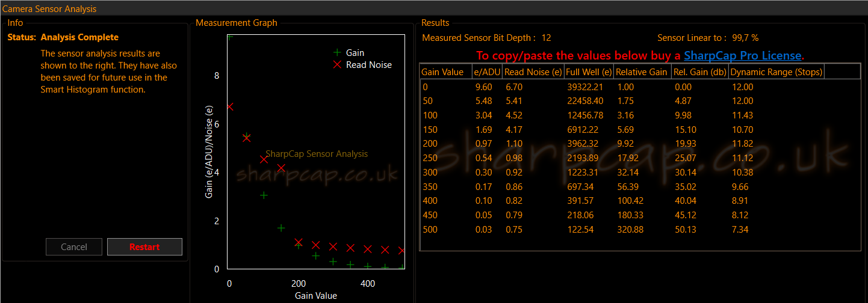Click the Analysis Complete status text
This screenshot has height=303, width=868.
[x=79, y=37]
